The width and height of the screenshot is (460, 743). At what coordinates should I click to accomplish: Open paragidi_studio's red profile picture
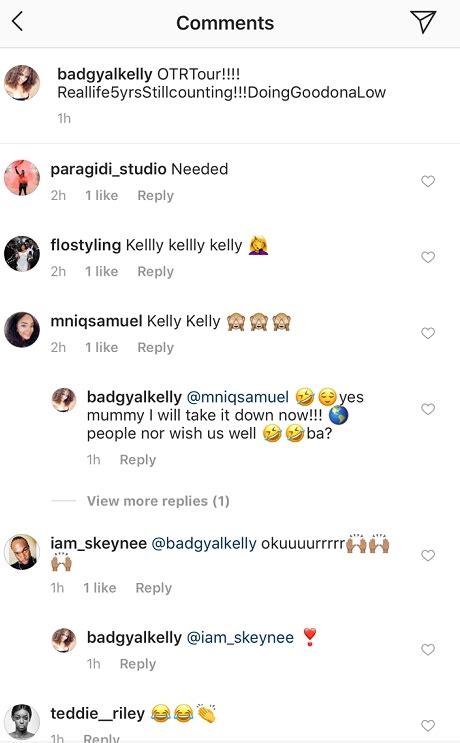[22, 178]
